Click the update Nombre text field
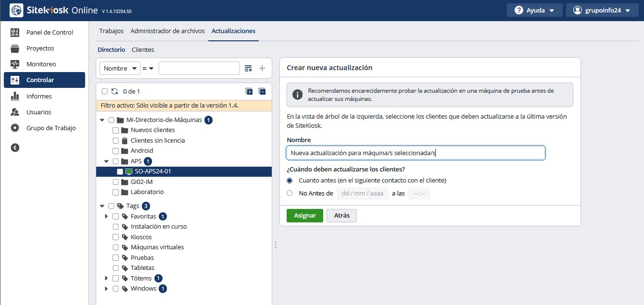Screen dimensions: 644x305 tap(416, 153)
